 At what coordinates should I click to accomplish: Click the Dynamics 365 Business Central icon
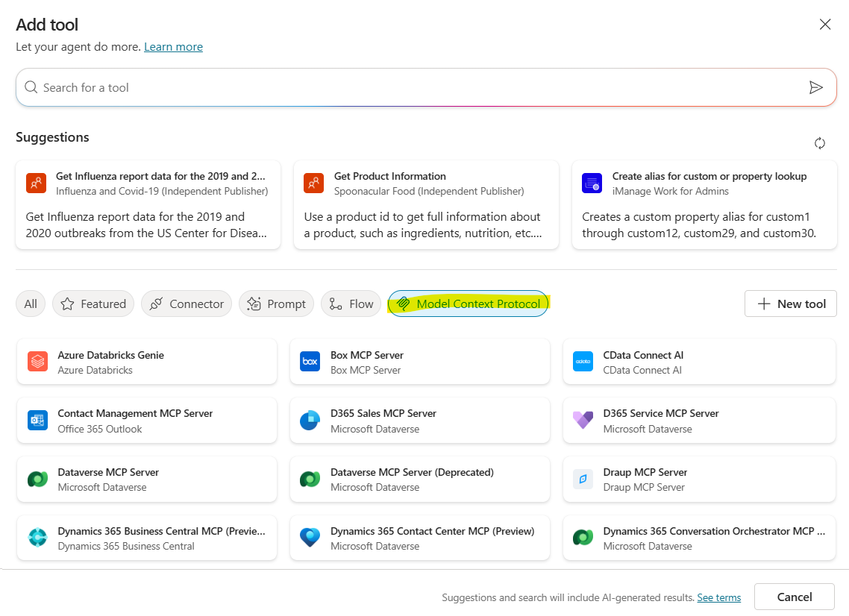(x=37, y=538)
